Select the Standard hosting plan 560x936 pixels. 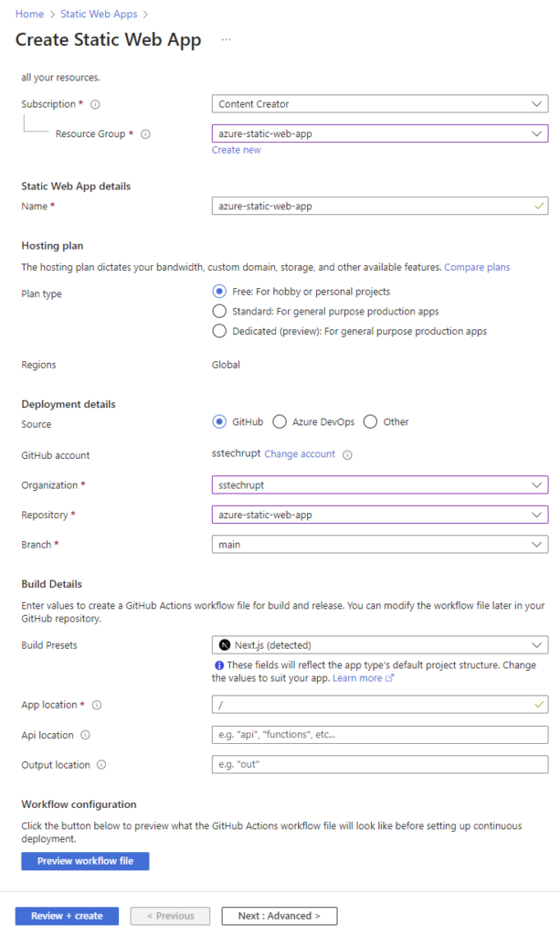click(x=217, y=311)
